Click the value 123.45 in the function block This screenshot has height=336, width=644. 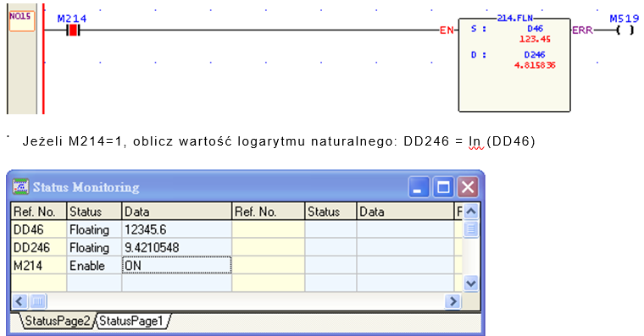click(535, 40)
